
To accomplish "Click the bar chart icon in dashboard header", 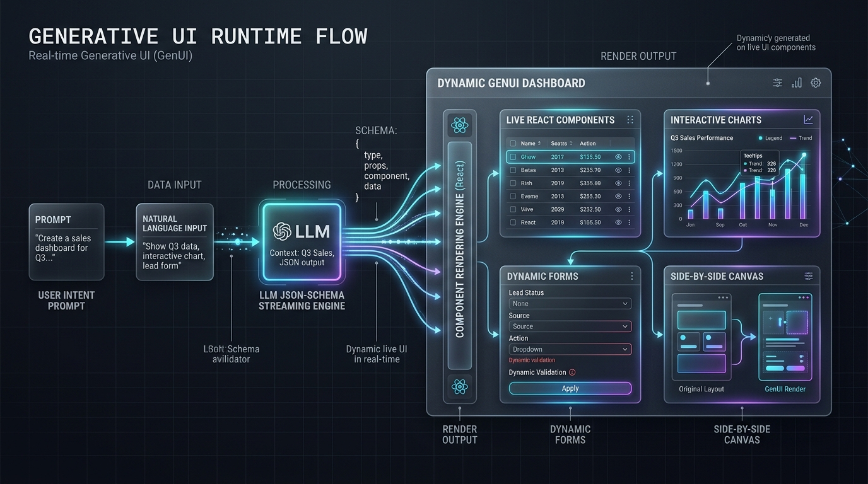I will coord(797,83).
